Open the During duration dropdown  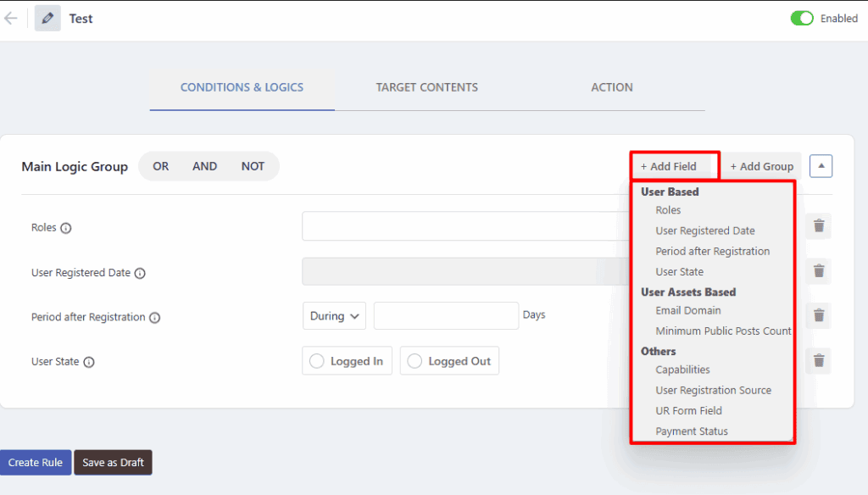334,315
